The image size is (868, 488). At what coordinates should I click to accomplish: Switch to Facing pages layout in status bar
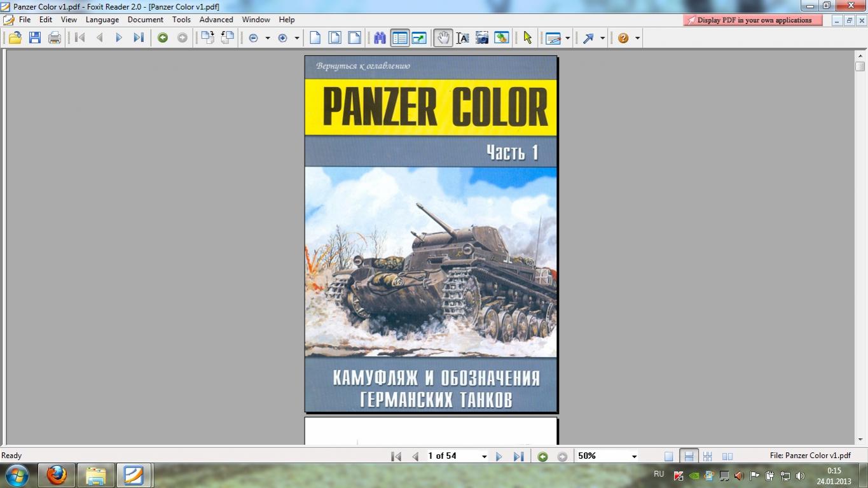[x=727, y=456]
